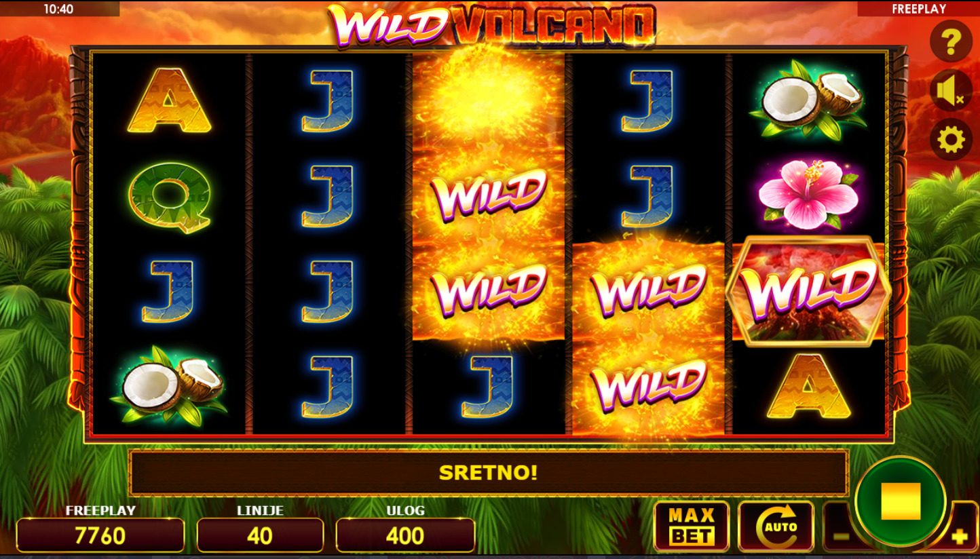Click the pink hibiscus flower symbol
Screen dimensions: 980x559
point(808,194)
